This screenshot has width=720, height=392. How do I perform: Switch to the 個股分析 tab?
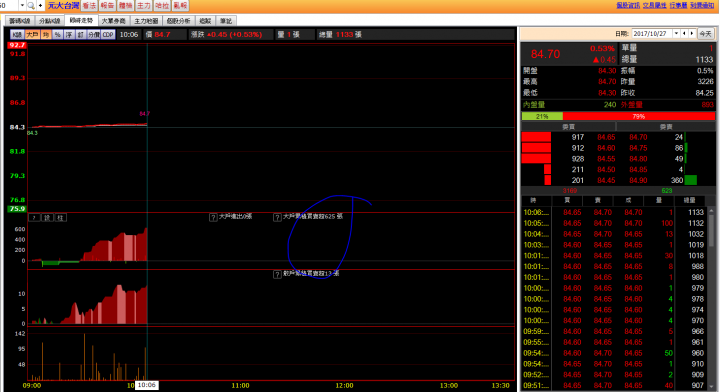point(178,21)
